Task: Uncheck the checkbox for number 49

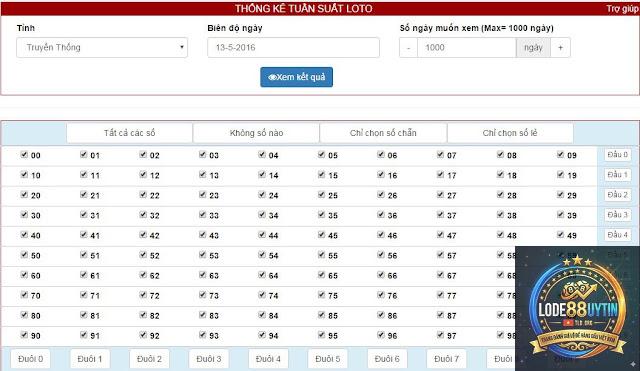Action: (560, 234)
